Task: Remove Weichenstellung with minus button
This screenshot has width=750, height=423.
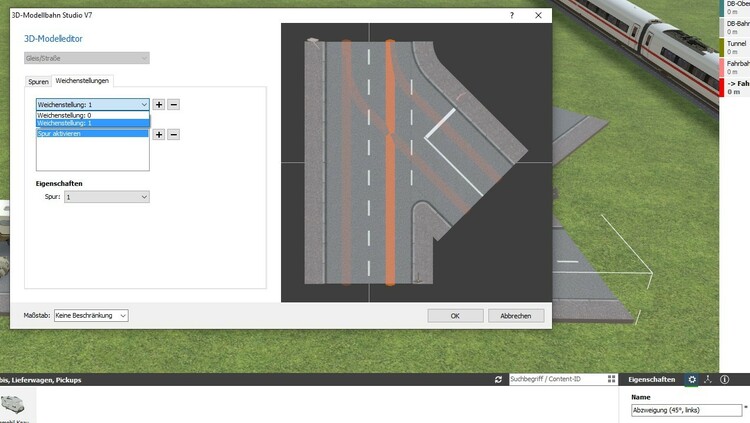Action: point(174,104)
